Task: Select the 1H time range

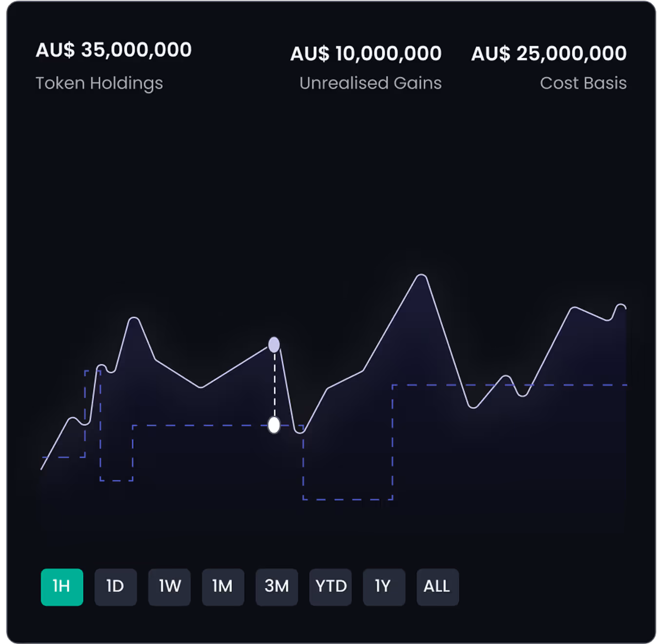Action: tap(62, 587)
